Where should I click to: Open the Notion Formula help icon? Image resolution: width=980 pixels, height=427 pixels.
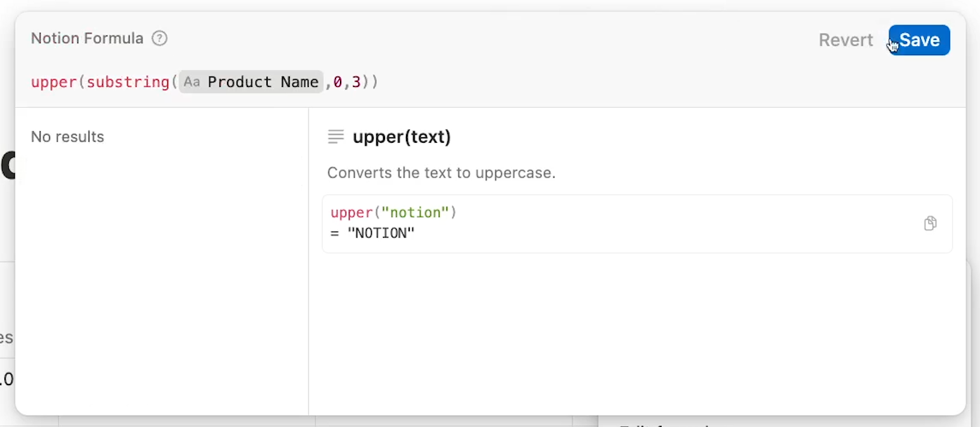(x=160, y=39)
